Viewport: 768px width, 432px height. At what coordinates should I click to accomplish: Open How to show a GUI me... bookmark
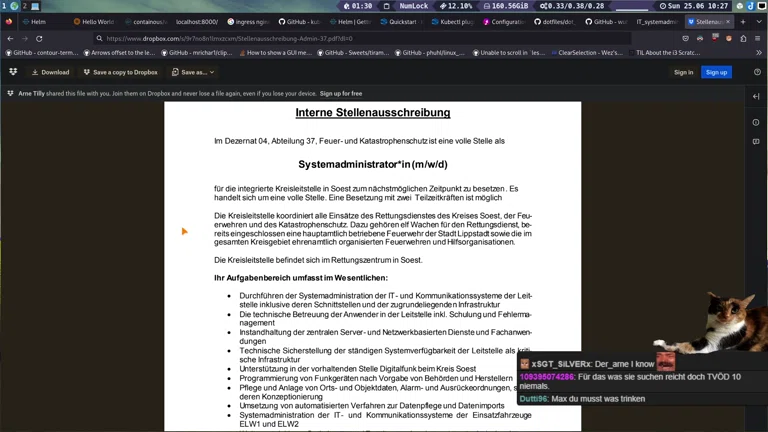pos(275,52)
